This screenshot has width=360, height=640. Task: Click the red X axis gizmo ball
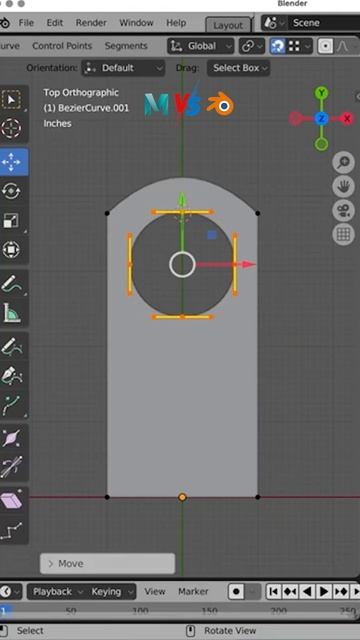point(347,118)
